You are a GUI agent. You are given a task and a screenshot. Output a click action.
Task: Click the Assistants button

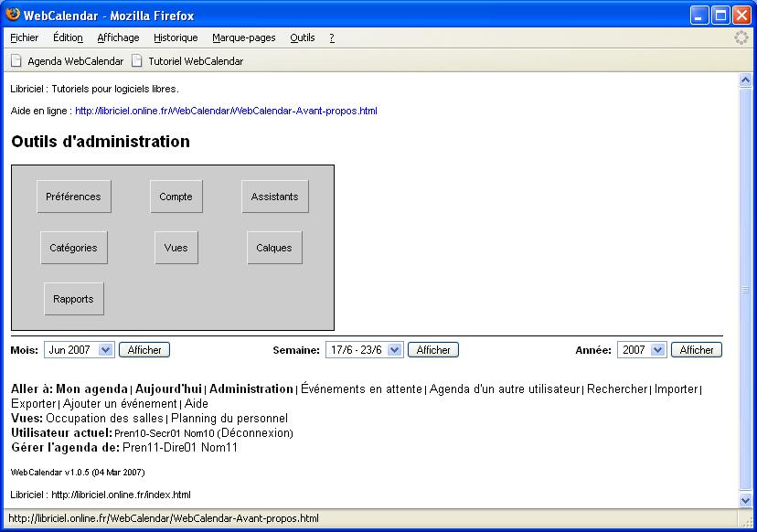point(274,197)
